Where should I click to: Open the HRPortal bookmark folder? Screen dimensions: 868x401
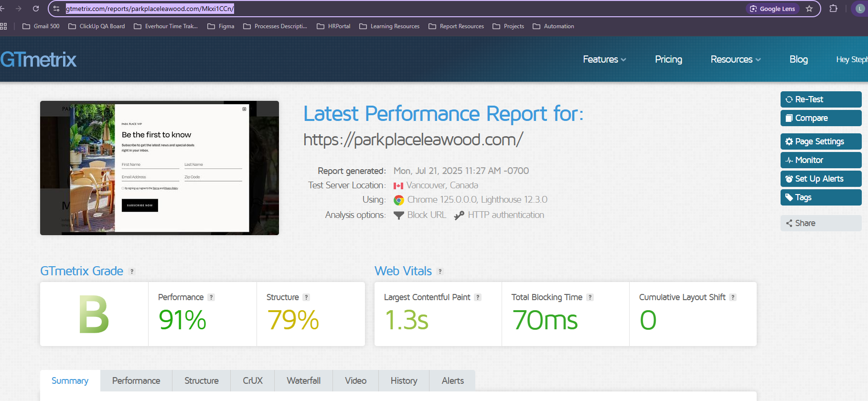coord(333,26)
